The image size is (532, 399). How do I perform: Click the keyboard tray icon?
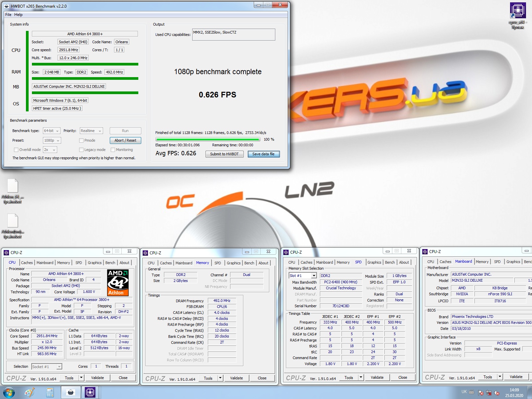(x=471, y=392)
